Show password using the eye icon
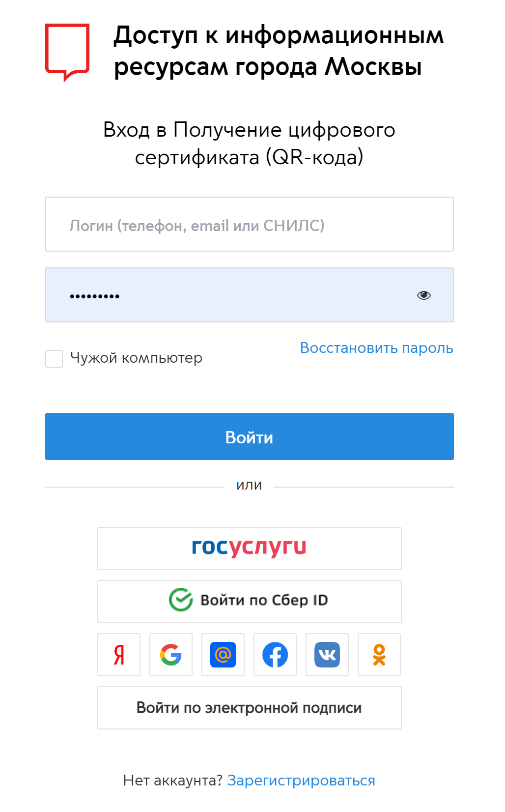 point(424,295)
